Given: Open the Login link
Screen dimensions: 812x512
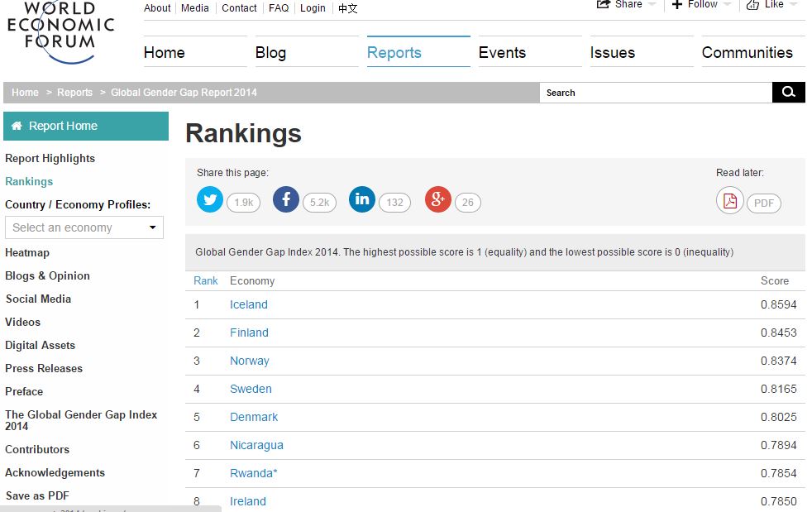Looking at the screenshot, I should point(313,7).
